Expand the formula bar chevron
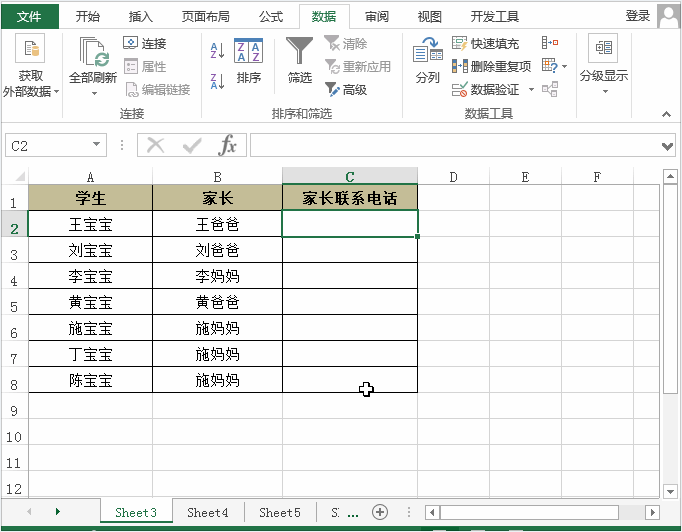682x532 pixels. click(667, 146)
